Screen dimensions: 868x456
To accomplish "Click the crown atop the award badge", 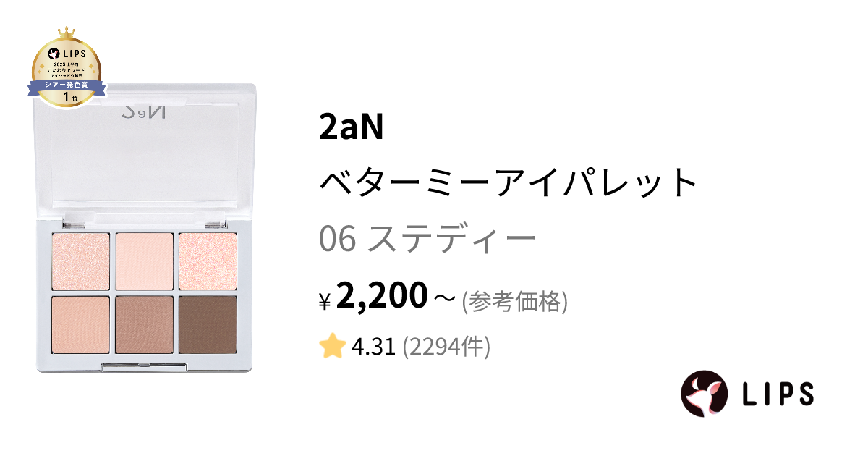I will point(67,32).
